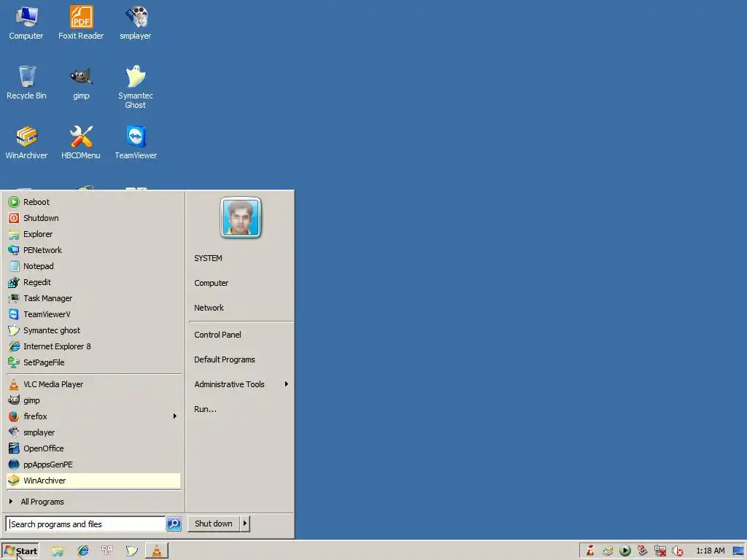Select the Recycle Bin desktop icon
Image resolution: width=747 pixels, height=560 pixels.
(26, 82)
